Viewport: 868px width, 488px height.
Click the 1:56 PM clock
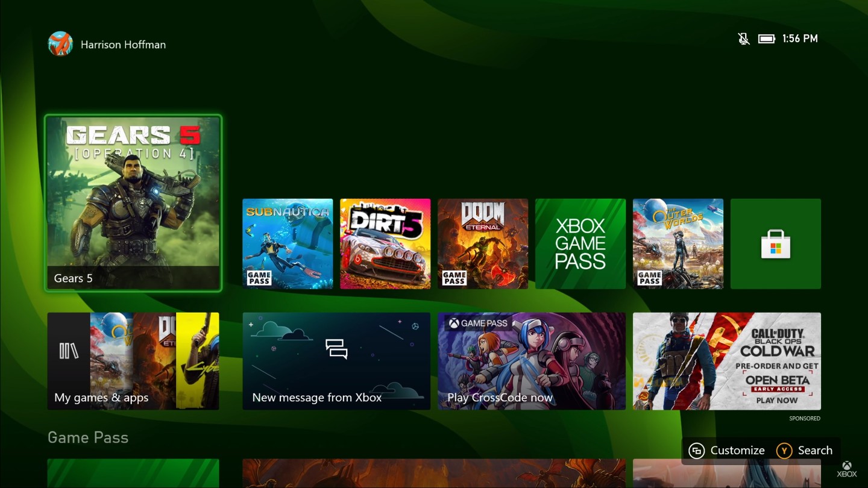pos(800,39)
